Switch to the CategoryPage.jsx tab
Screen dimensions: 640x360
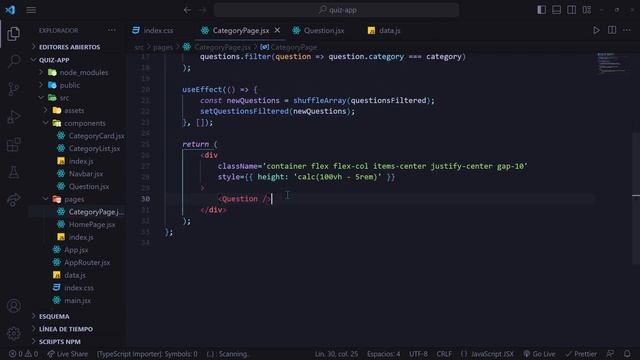(x=240, y=31)
